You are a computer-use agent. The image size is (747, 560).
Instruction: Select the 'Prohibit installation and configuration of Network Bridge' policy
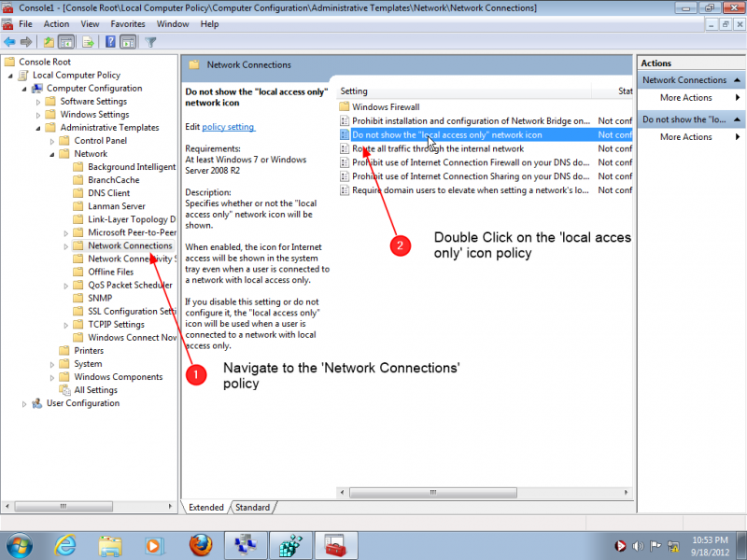point(485,121)
